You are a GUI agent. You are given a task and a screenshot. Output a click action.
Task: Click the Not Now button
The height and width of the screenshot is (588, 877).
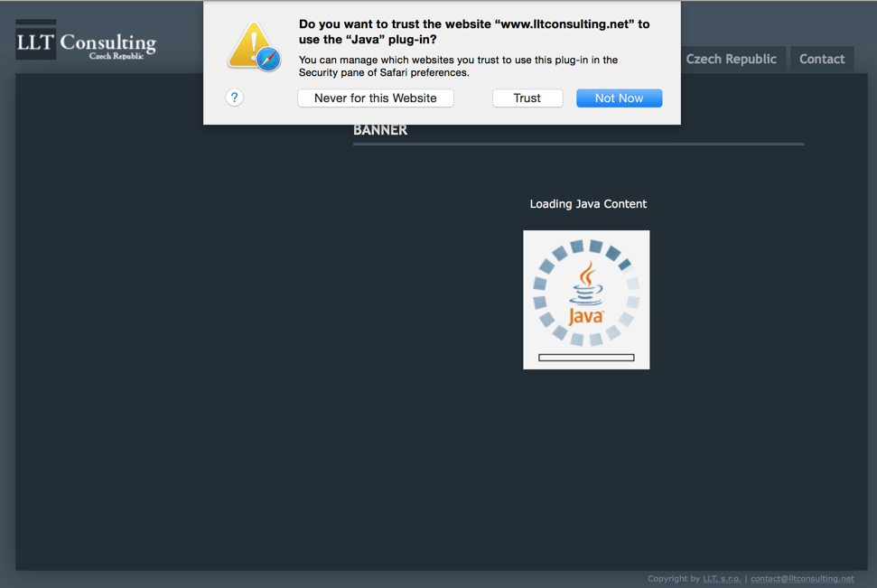(620, 98)
